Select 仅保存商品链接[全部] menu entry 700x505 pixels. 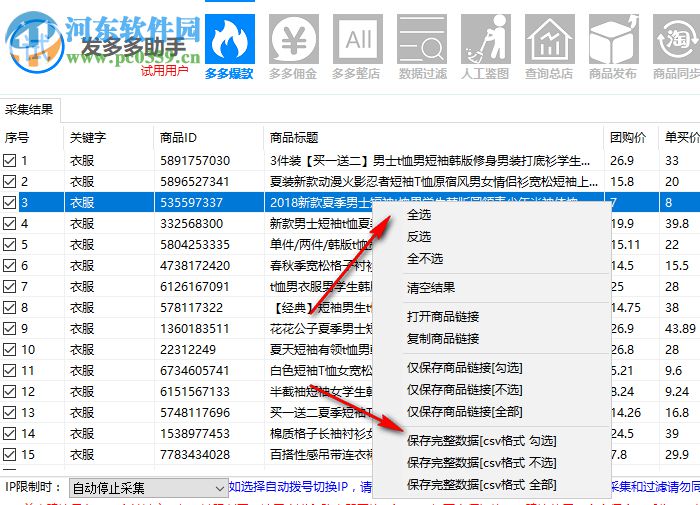464,411
